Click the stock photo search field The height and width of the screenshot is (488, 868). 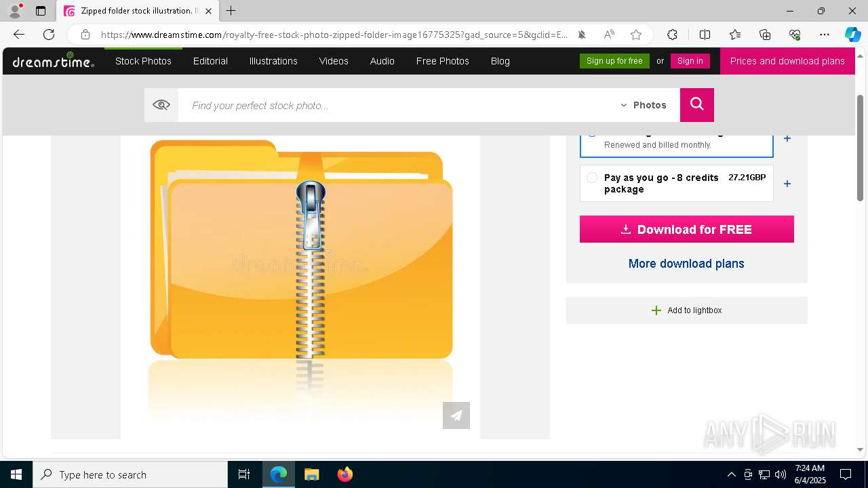[x=397, y=105]
